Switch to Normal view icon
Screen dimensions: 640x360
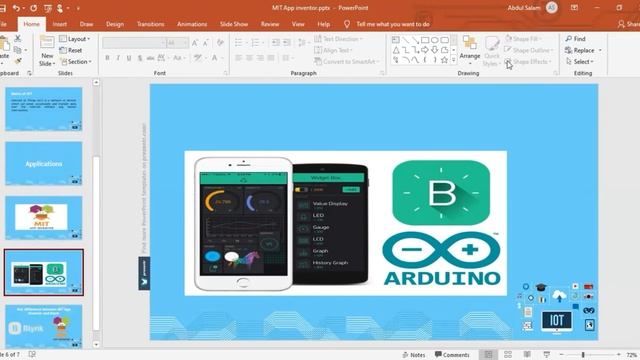488,355
